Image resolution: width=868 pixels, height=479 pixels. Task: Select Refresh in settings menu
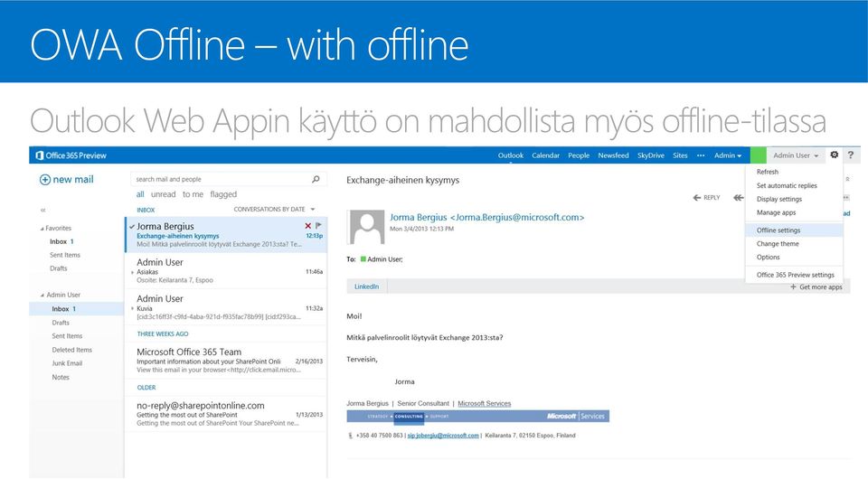[795, 172]
